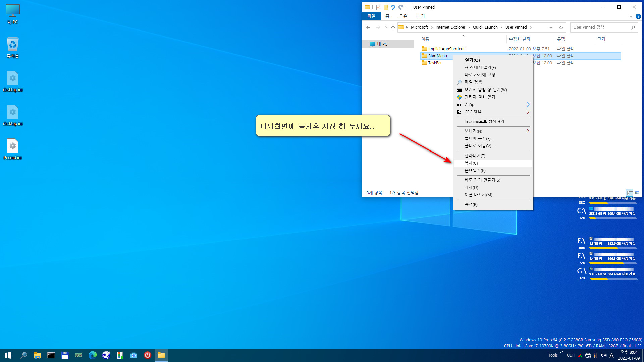Select the 휴지통 recycle bin icon
The image size is (644, 362).
pos(13,48)
